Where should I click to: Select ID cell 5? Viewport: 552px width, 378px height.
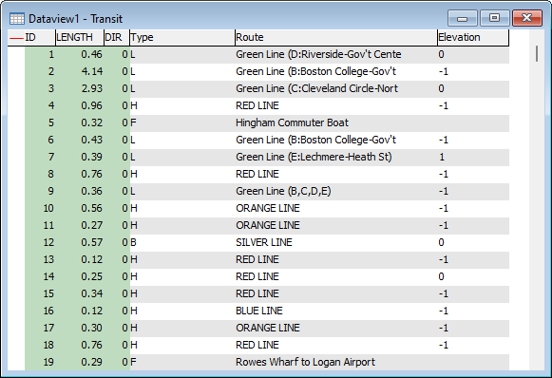tap(40, 123)
